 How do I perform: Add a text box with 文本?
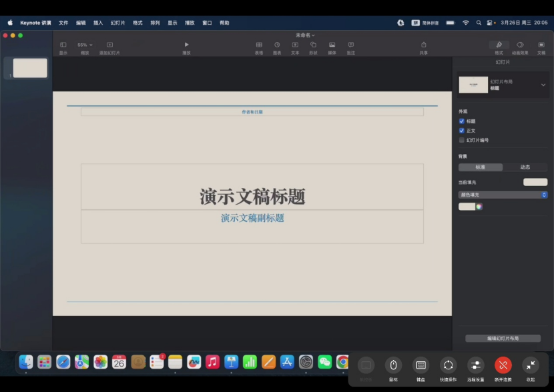[295, 45]
